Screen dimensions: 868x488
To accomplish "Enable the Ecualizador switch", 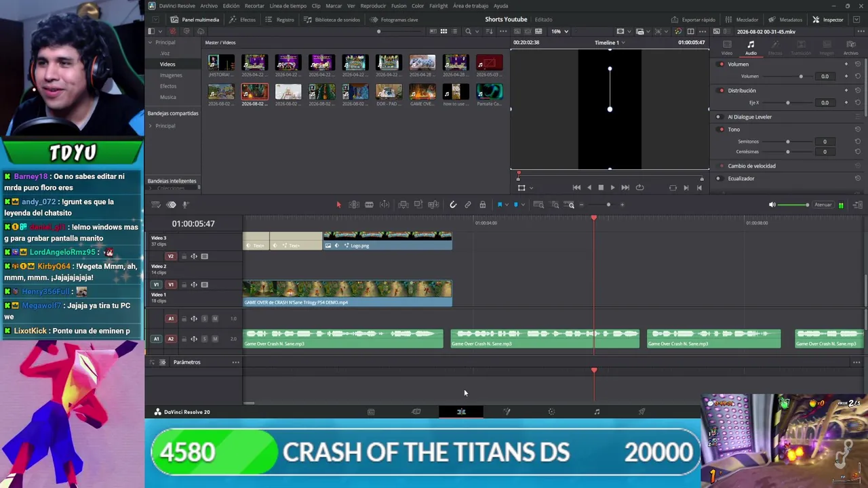I will click(722, 178).
